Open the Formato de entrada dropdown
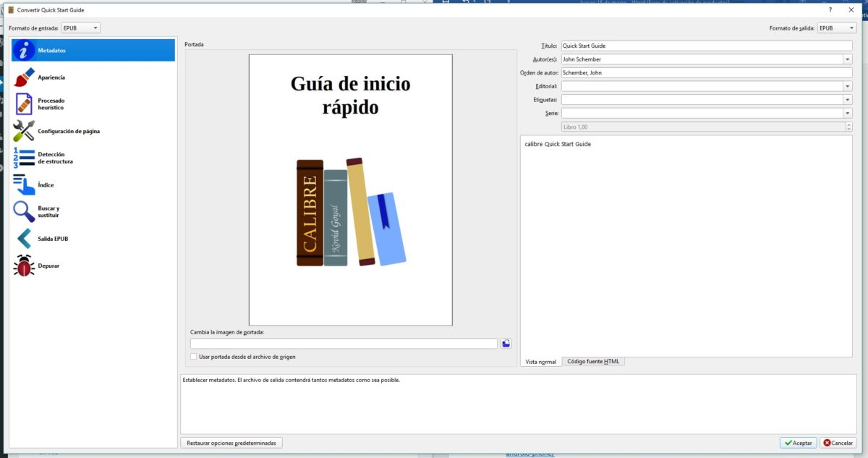 pos(80,27)
